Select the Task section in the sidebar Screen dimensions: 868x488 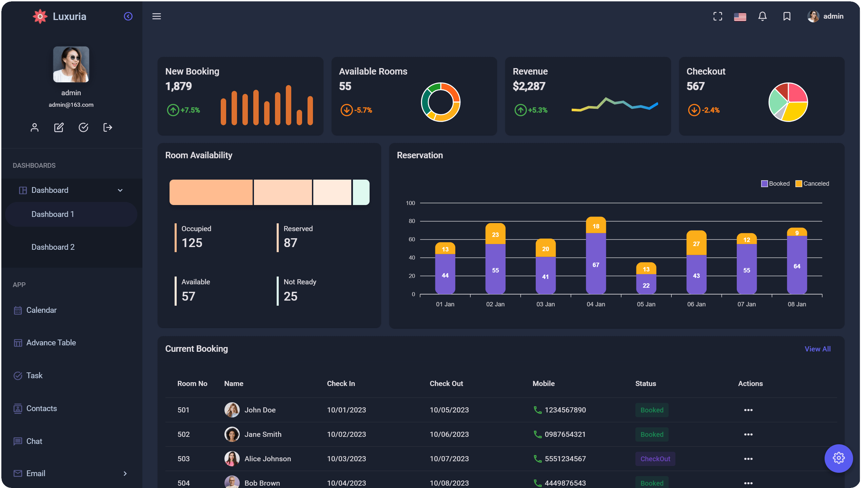click(34, 375)
